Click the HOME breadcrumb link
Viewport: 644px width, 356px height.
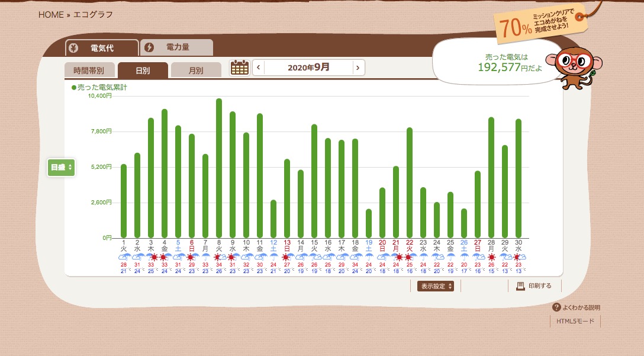pyautogui.click(x=51, y=15)
